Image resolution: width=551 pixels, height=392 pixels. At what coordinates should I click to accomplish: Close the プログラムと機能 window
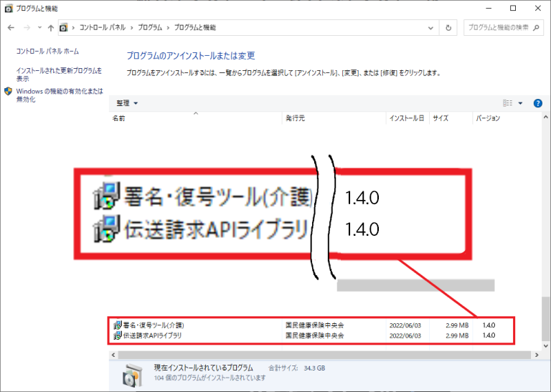538,8
